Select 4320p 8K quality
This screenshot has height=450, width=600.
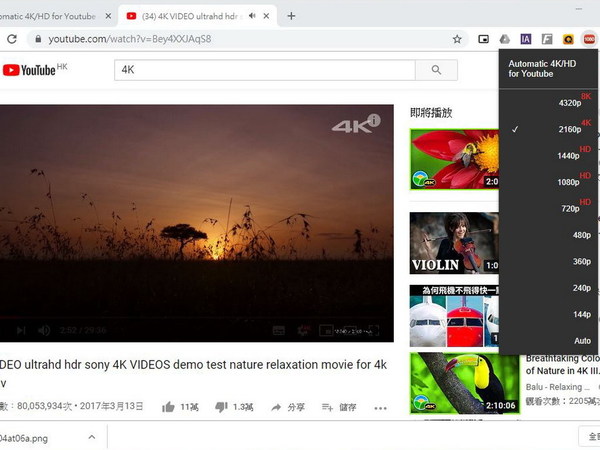pos(548,103)
